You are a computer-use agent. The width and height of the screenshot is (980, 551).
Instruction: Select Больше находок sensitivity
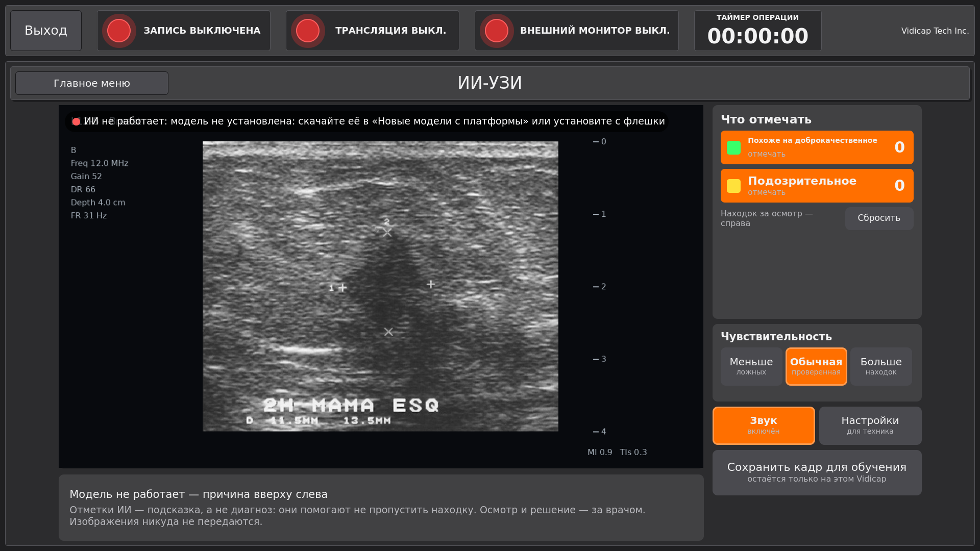(881, 366)
